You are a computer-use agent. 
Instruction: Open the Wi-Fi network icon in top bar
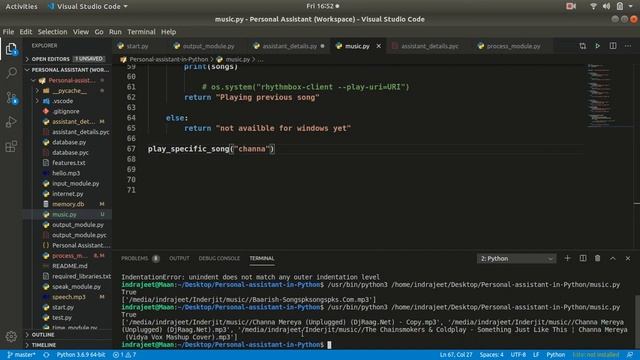point(593,6)
